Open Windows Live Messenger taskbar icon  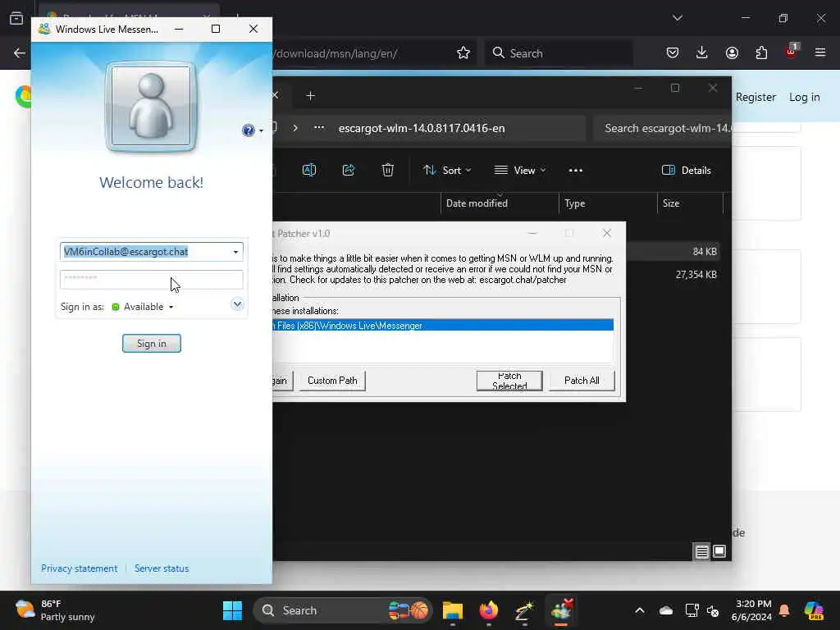coord(561,610)
